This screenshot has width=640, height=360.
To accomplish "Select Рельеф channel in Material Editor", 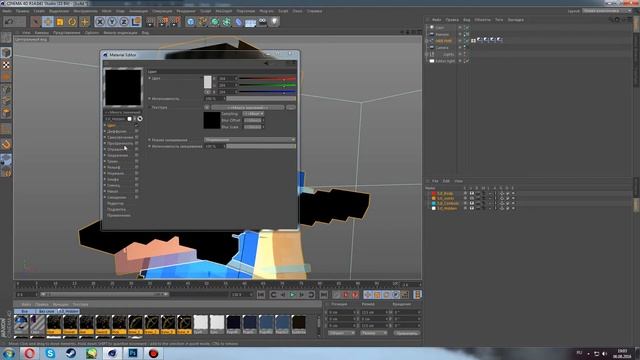I will [x=113, y=167].
